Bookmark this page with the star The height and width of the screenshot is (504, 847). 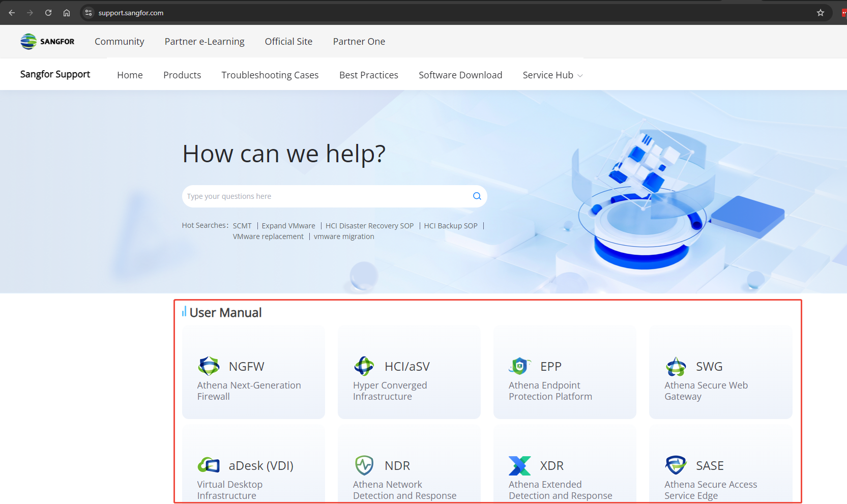point(821,13)
